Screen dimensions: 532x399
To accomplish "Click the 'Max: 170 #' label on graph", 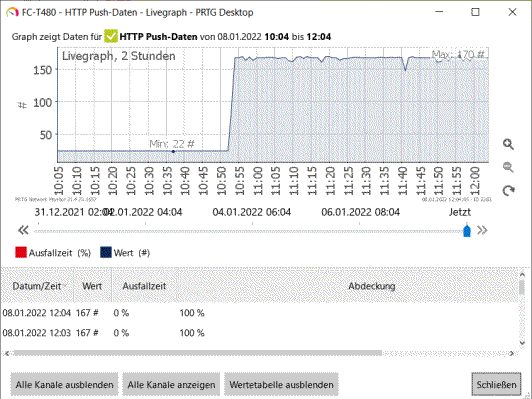I will pos(458,54).
